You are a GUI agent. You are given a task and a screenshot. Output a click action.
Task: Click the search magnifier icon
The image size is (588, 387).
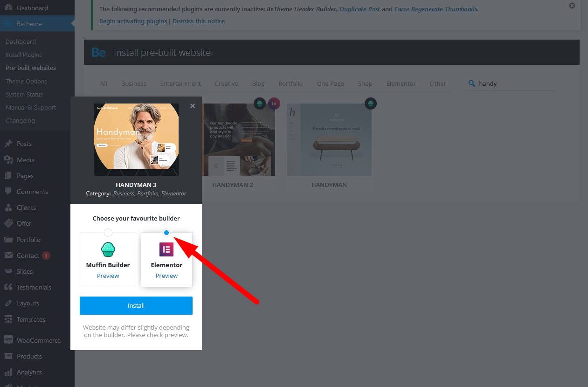472,83
